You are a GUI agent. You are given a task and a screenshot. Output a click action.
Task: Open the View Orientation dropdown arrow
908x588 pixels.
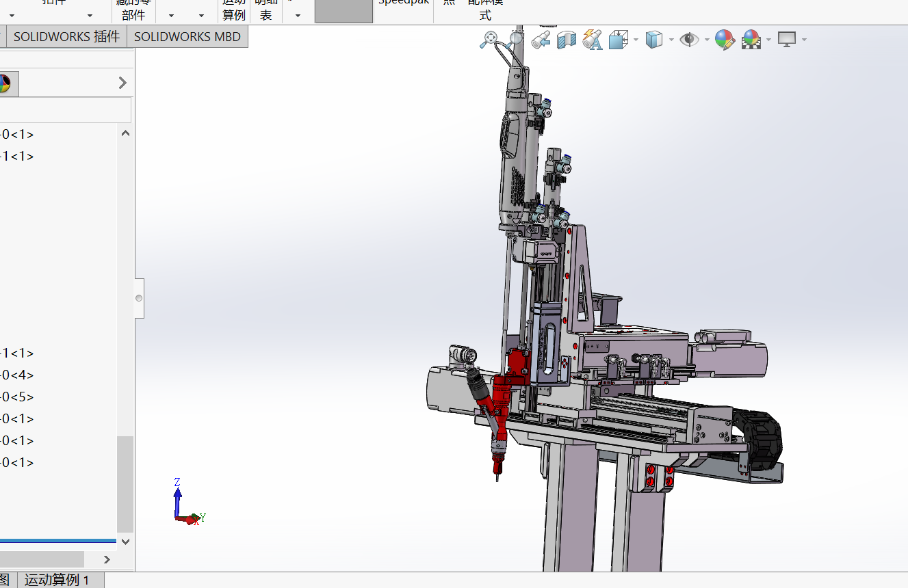636,40
